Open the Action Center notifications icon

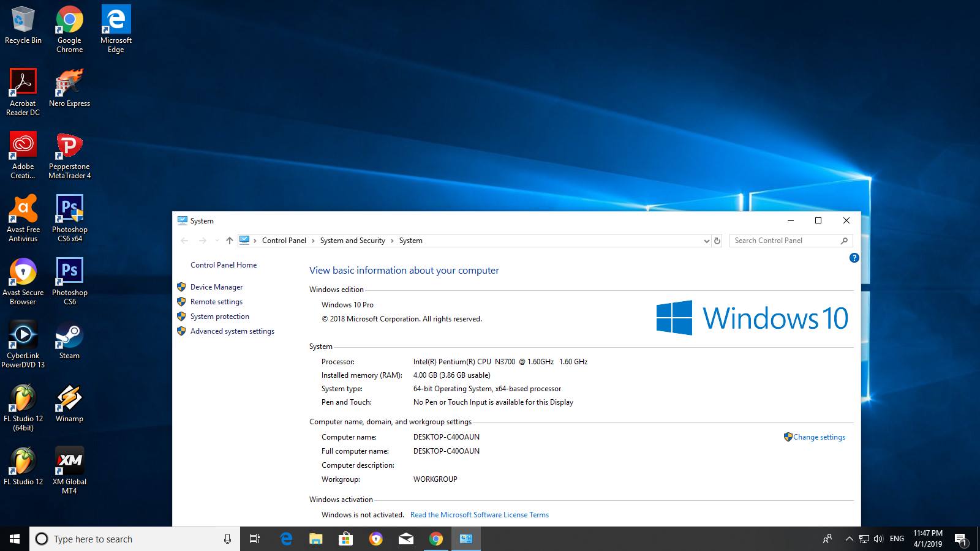pos(961,539)
